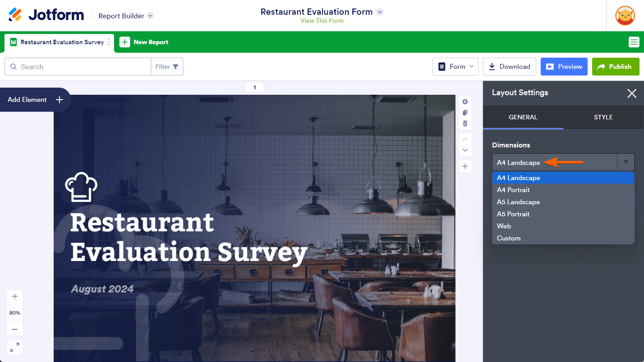
Task: Open the hamburger menu in green bar
Action: click(x=634, y=42)
